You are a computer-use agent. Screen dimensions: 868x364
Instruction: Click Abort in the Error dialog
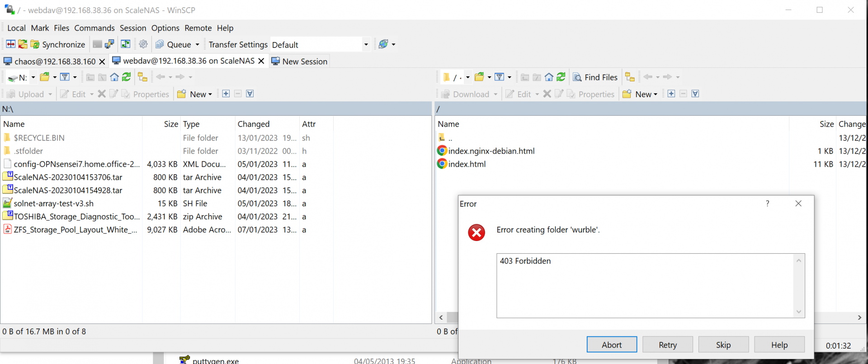click(x=612, y=345)
